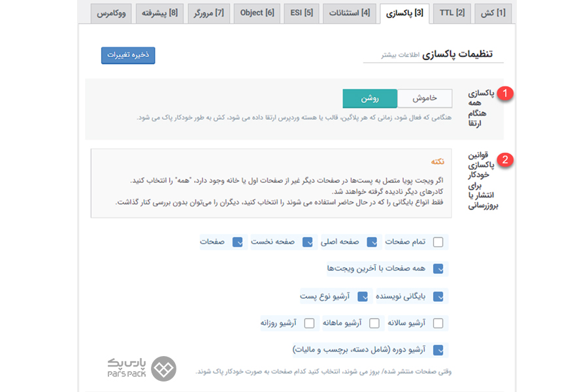This screenshot has height=392, width=588.
Task: Click the نکته note title
Action: click(438, 161)
